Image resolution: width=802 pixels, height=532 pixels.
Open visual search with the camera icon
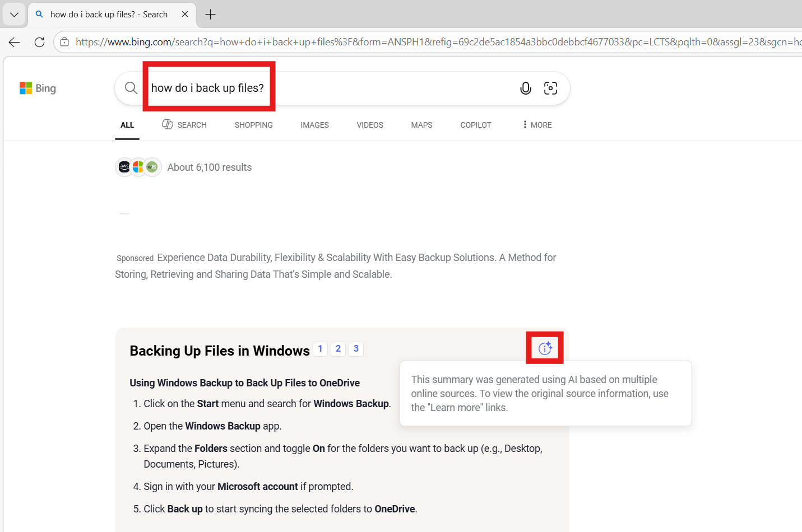[550, 88]
